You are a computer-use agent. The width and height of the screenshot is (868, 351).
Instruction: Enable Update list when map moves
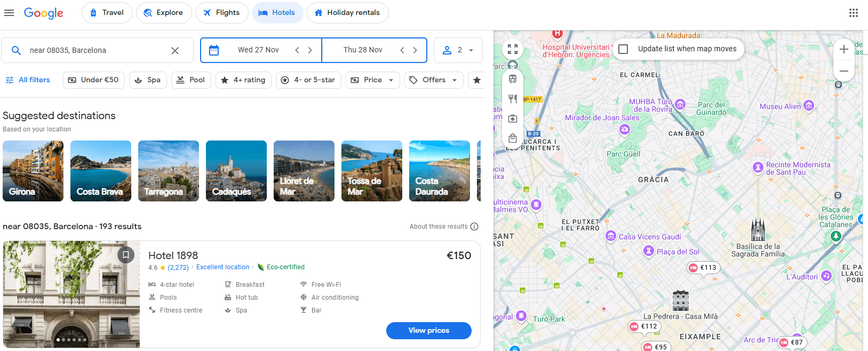pos(623,49)
